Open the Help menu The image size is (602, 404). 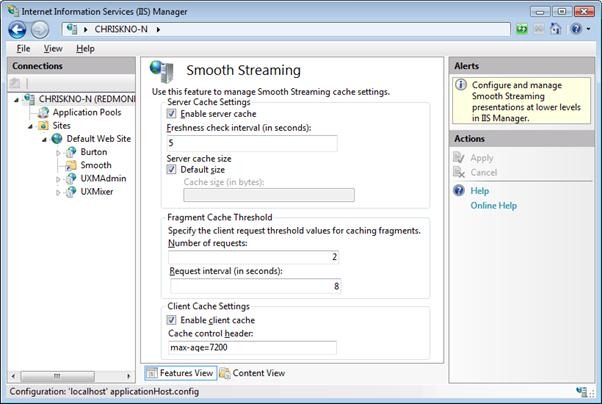coord(85,49)
